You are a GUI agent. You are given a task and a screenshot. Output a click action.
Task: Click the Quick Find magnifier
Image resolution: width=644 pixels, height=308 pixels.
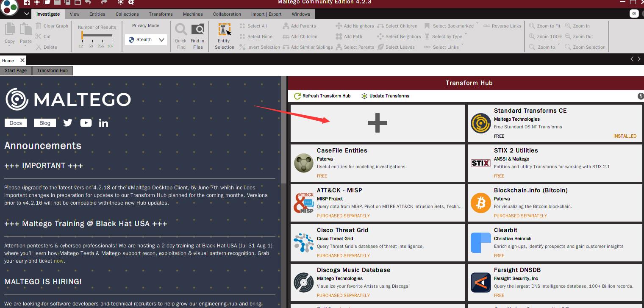click(x=181, y=30)
